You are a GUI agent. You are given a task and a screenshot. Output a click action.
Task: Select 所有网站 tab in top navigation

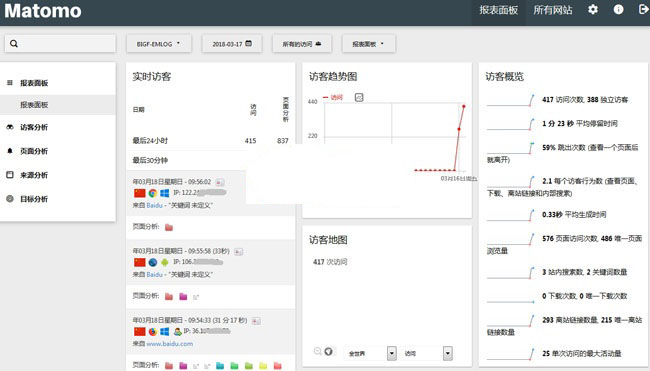pos(553,10)
